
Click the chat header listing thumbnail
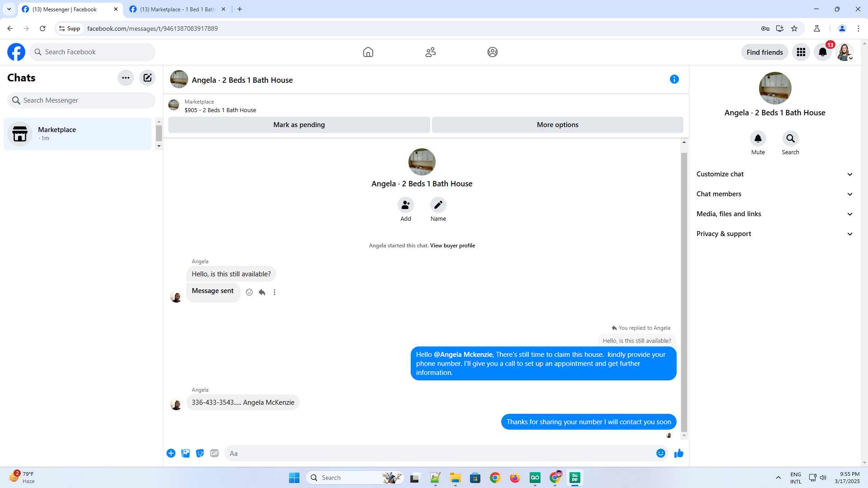pyautogui.click(x=179, y=79)
